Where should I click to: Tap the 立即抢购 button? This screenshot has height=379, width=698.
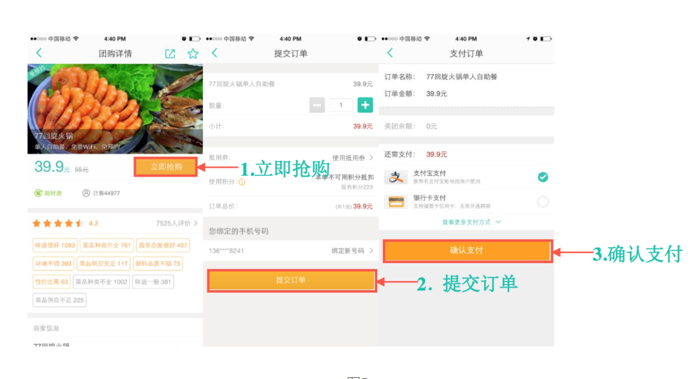[166, 167]
